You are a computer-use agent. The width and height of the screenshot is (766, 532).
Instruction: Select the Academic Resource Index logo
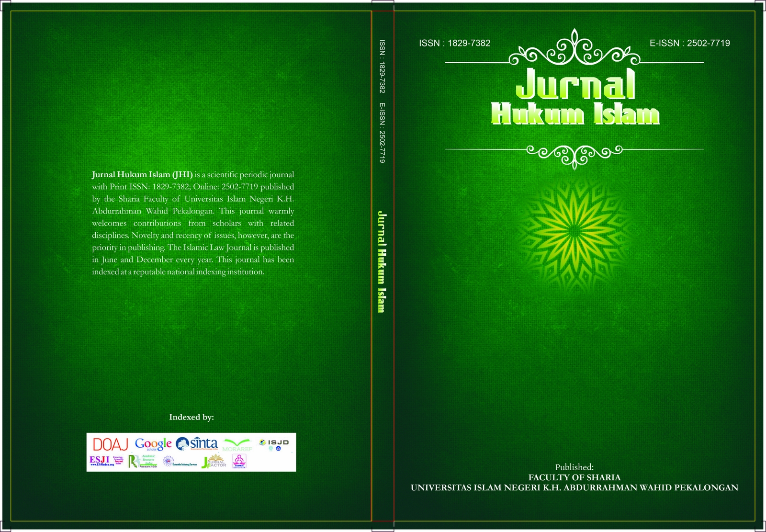pos(149,459)
